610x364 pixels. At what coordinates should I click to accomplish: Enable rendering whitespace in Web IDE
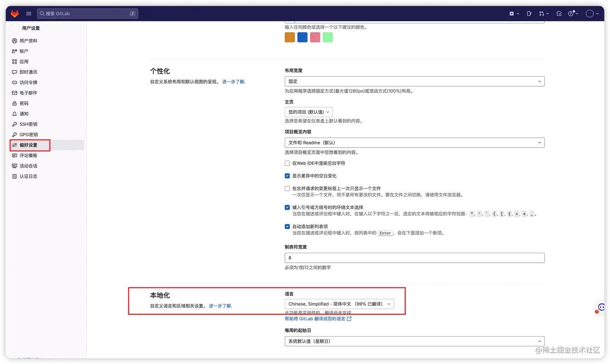point(287,163)
